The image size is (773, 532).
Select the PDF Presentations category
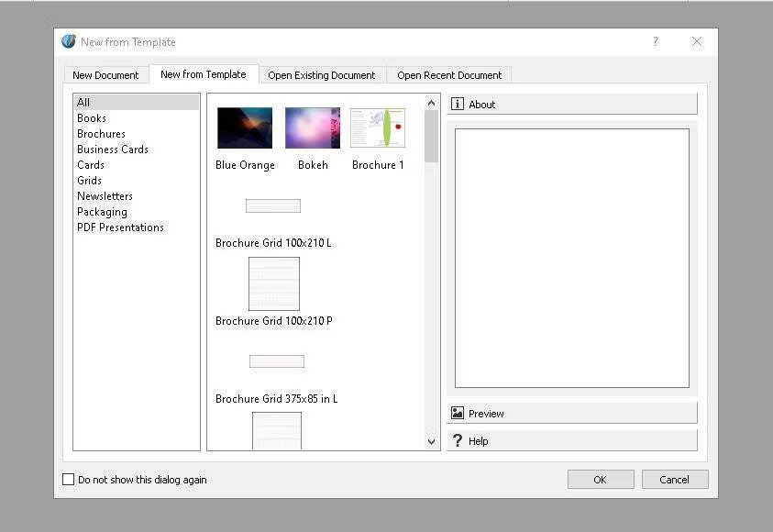(137, 227)
